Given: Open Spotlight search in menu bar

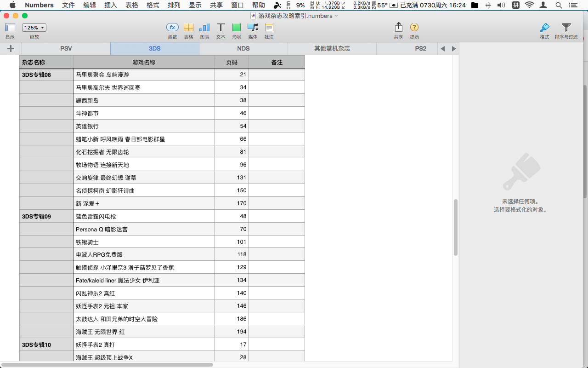Looking at the screenshot, I should pos(559,6).
